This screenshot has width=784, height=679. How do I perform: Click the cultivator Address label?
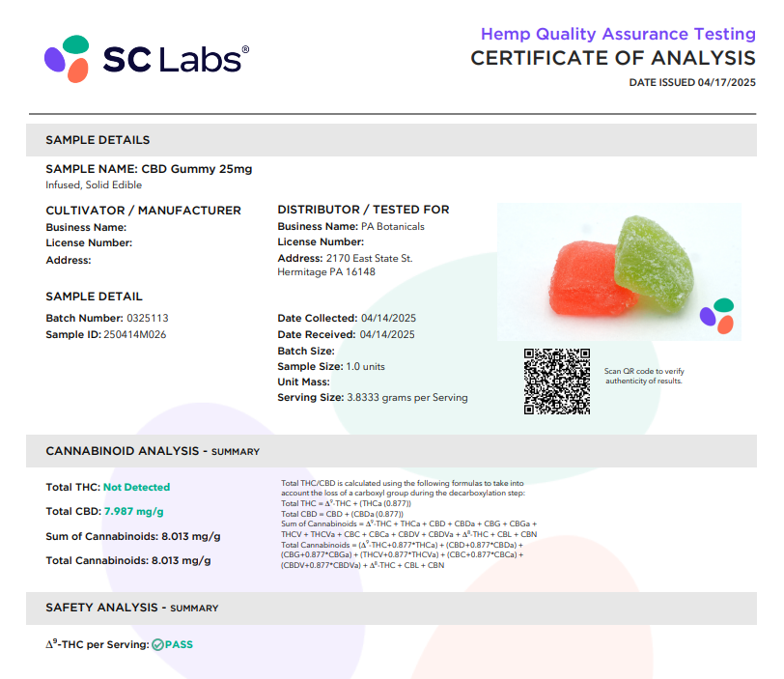pyautogui.click(x=69, y=260)
